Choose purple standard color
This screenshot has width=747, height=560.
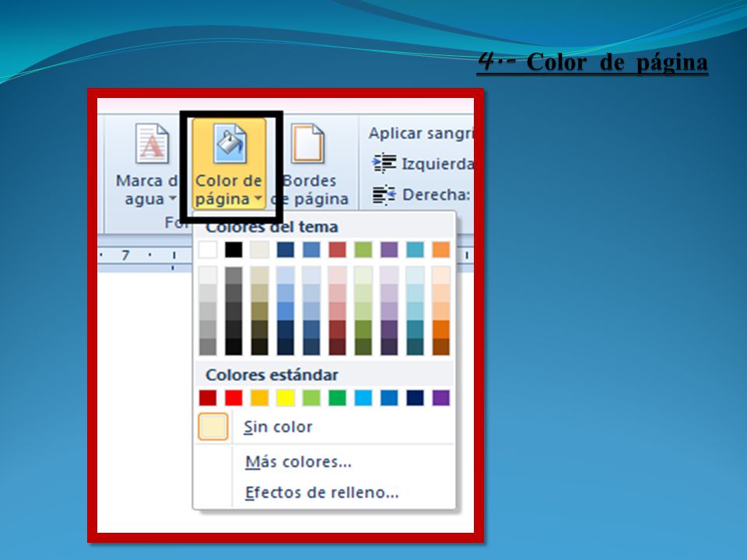coord(441,397)
